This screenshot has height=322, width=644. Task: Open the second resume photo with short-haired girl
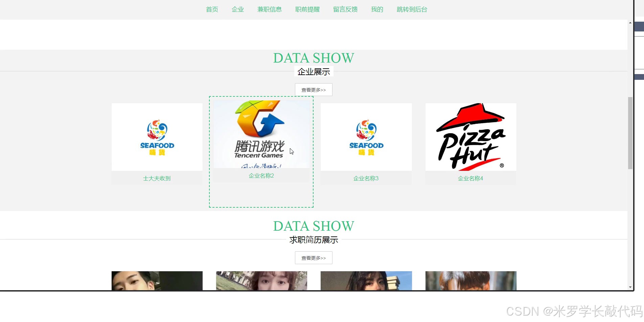[261, 281]
